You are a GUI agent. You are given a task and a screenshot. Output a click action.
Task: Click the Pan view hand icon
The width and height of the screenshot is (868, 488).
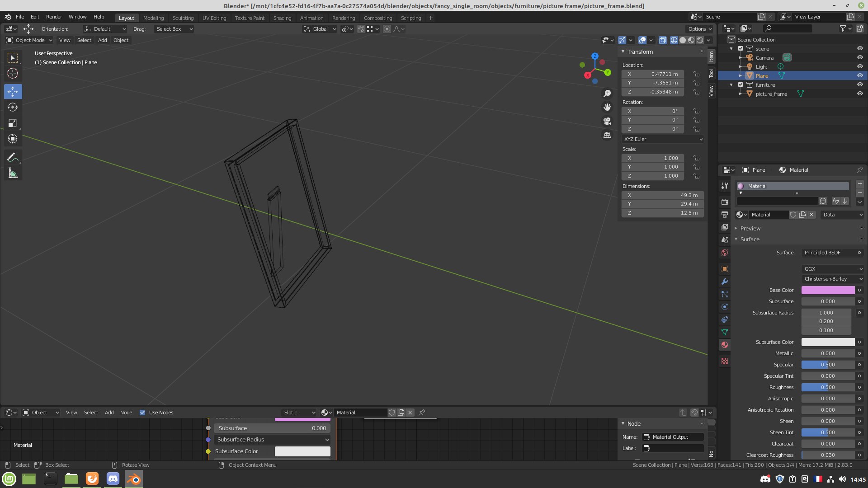(x=607, y=107)
